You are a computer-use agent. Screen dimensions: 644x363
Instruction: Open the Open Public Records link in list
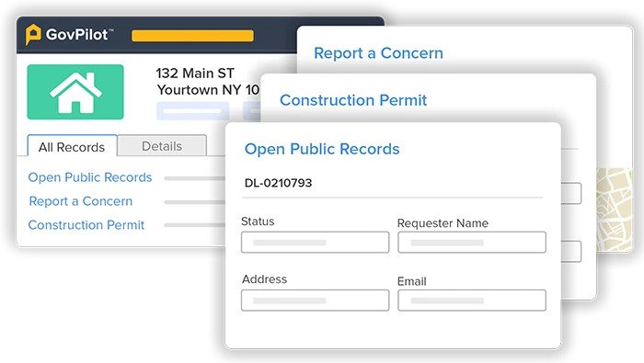pos(90,177)
